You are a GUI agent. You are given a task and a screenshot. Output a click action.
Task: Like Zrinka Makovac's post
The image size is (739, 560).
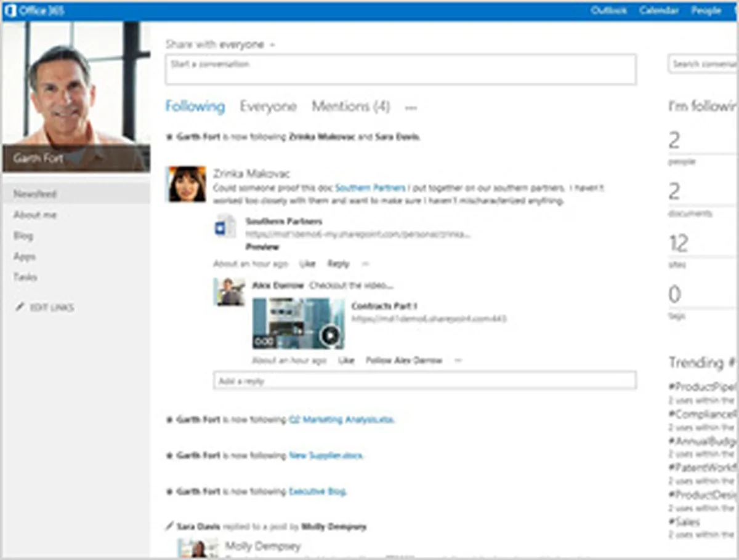pos(307,264)
